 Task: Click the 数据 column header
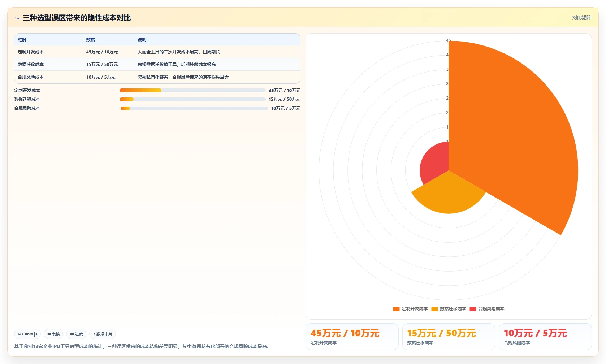91,40
